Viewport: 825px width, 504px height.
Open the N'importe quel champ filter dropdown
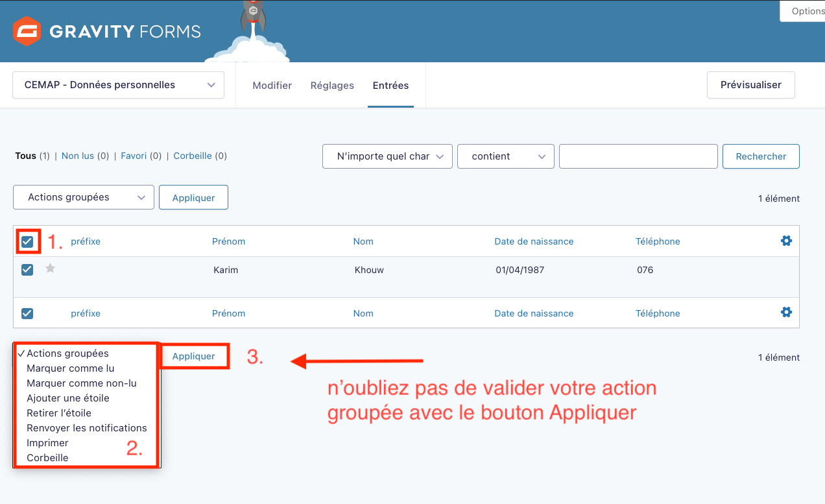tap(387, 156)
